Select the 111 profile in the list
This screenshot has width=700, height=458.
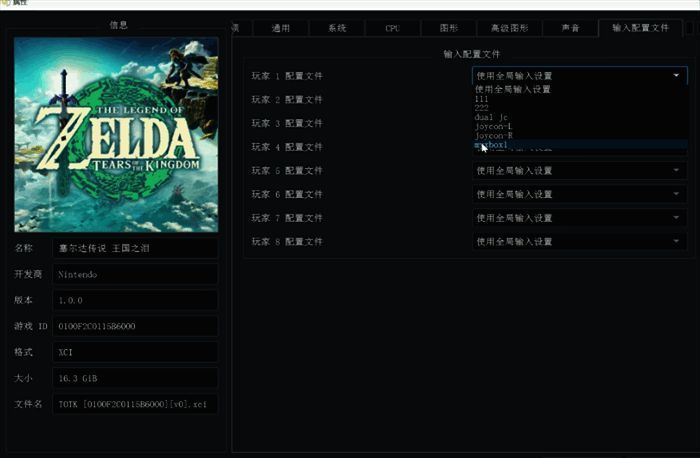579,99
